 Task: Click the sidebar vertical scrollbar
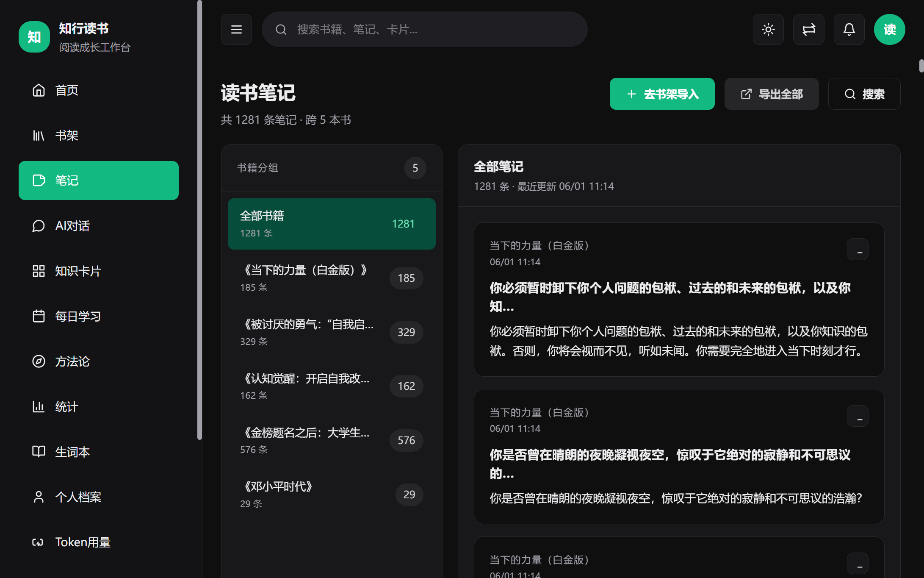pos(199,220)
